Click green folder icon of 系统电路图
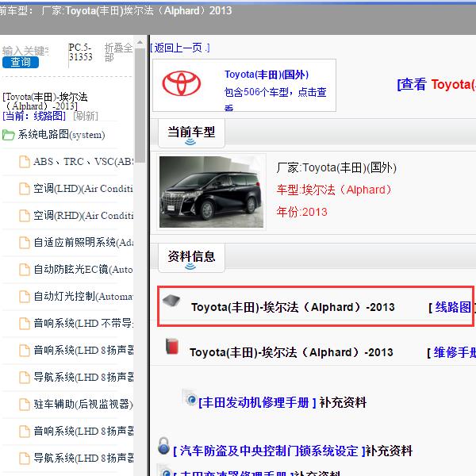476x476 pixels. [8, 135]
